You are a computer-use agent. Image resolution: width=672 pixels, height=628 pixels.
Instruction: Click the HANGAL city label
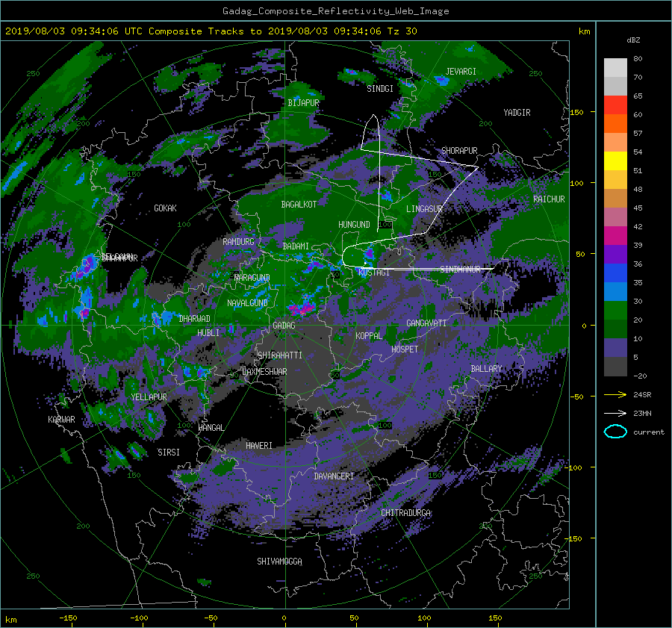pyautogui.click(x=211, y=428)
